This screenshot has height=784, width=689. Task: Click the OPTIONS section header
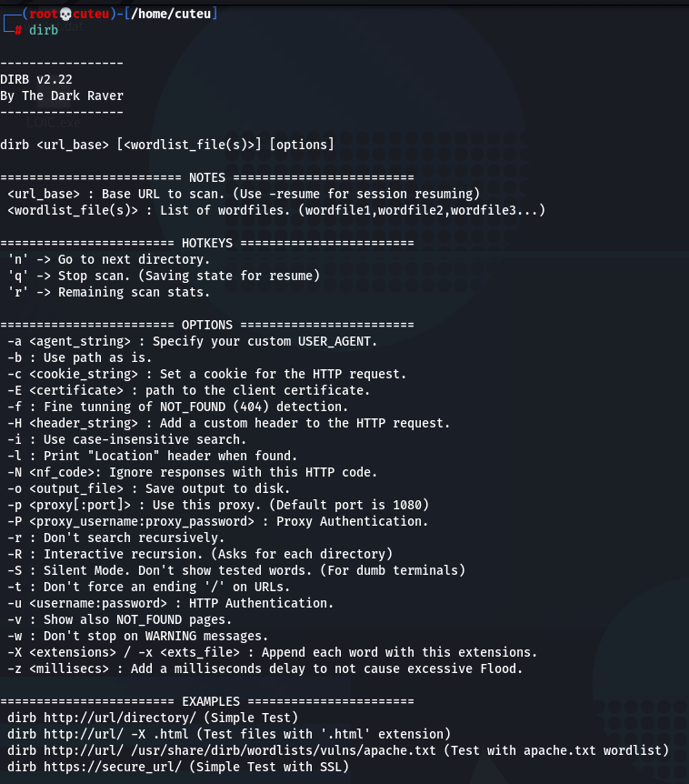click(x=207, y=325)
